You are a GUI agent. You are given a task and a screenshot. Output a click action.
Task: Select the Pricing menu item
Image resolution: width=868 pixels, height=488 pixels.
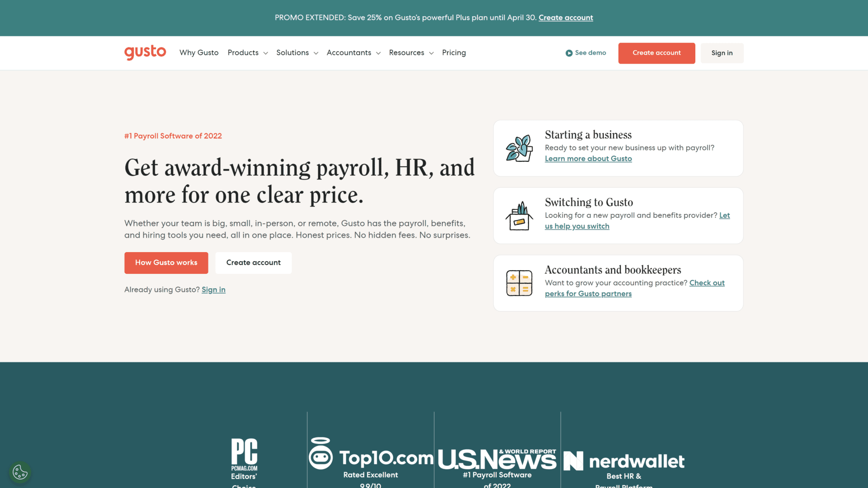[x=454, y=53]
